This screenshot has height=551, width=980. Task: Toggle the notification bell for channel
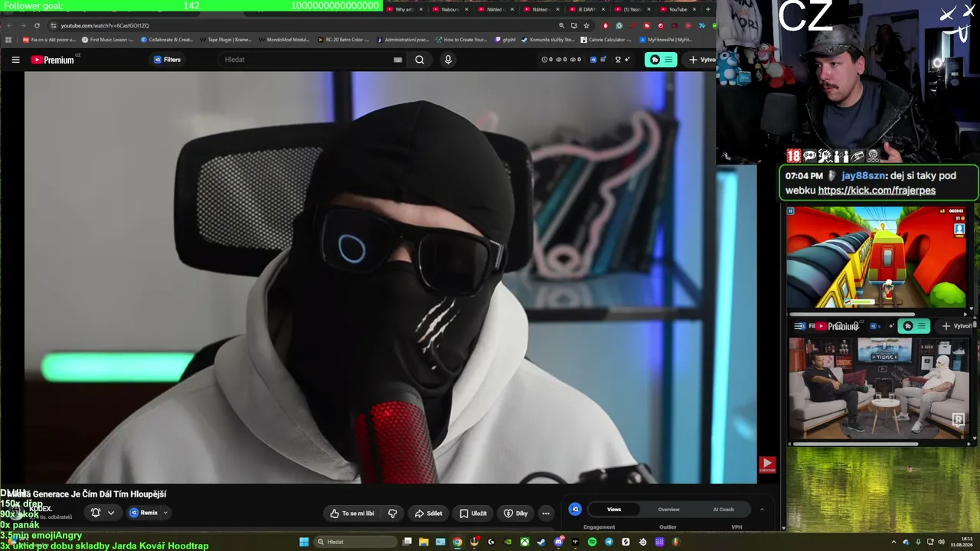pos(96,513)
